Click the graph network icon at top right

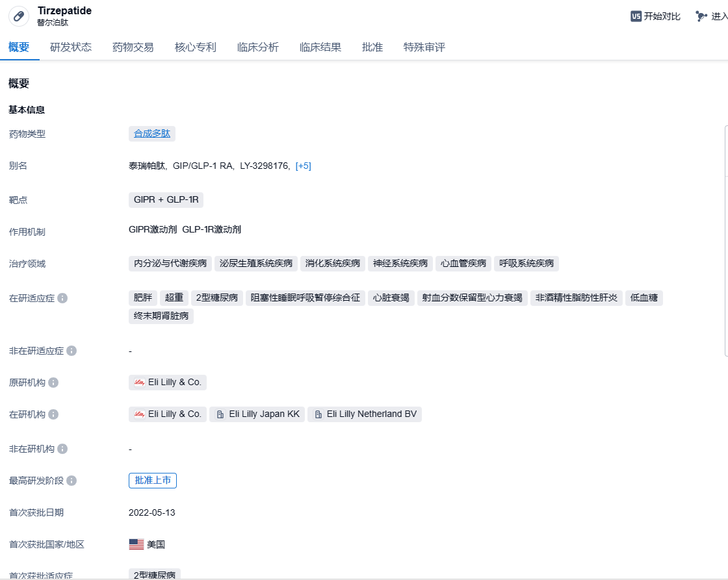tap(701, 16)
